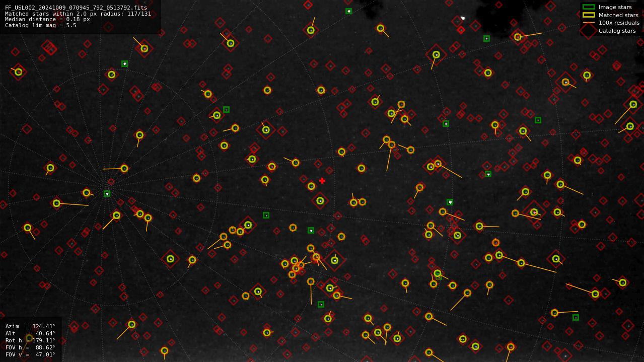Select the FITS file name text

coord(76,8)
